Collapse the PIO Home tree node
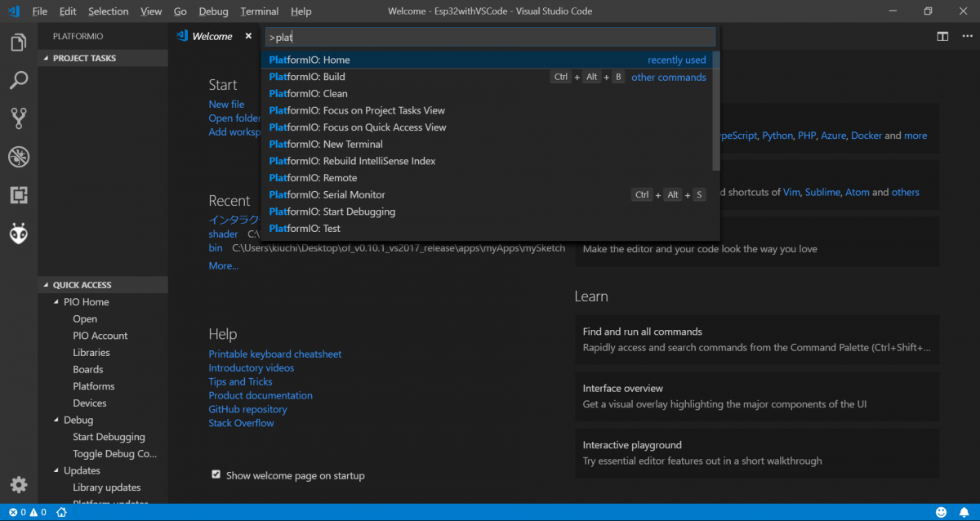 tap(56, 302)
